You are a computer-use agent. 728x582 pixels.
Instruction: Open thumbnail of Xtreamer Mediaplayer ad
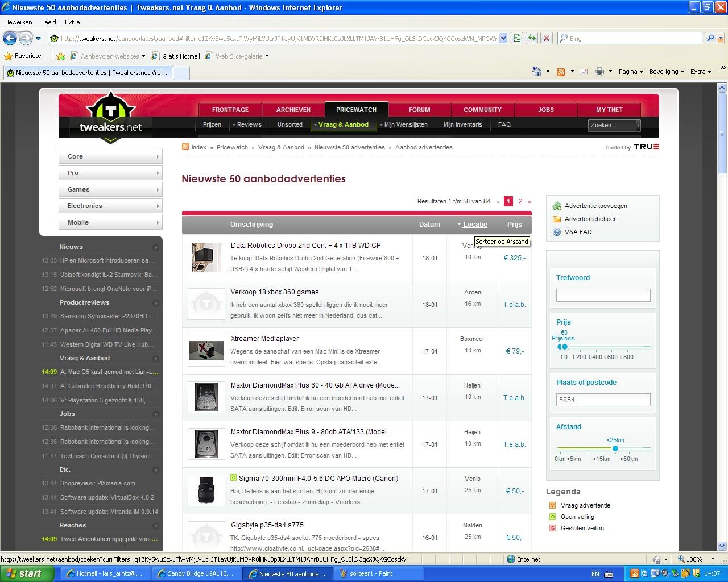pyautogui.click(x=206, y=351)
